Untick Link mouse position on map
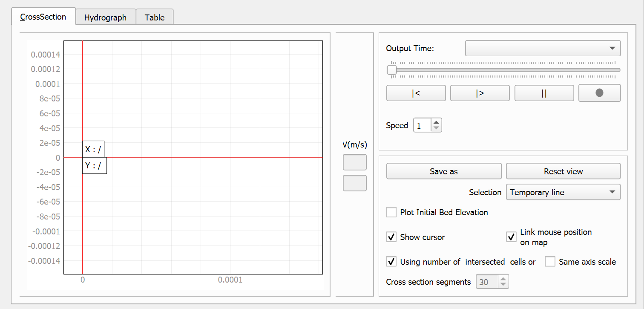The height and width of the screenshot is (309, 644). pyautogui.click(x=511, y=237)
